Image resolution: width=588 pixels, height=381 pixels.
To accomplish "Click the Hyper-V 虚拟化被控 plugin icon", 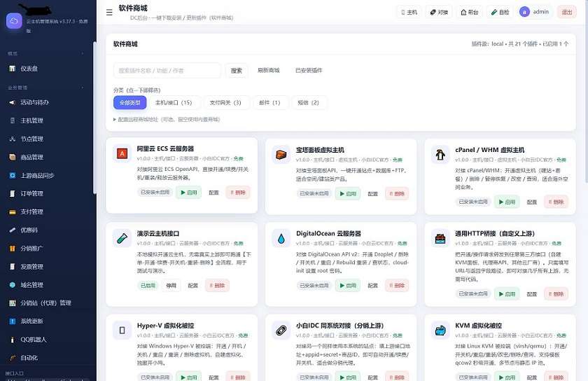I will tap(122, 331).
